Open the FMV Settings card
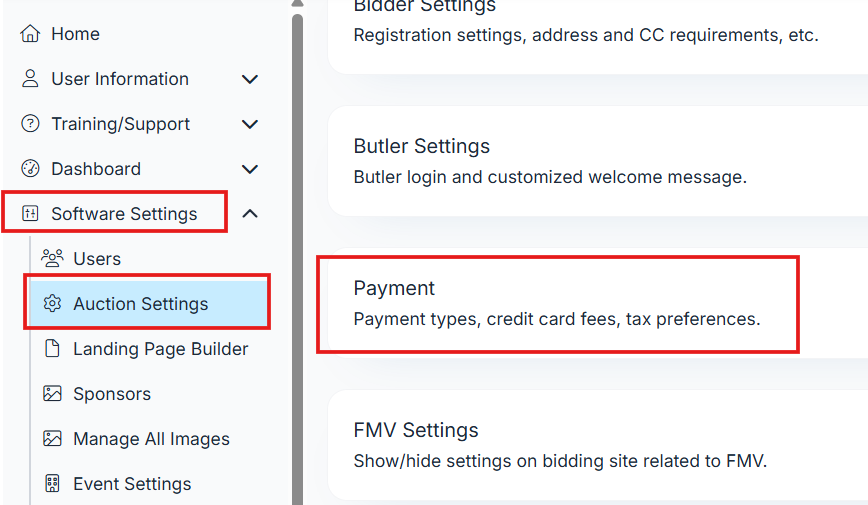The image size is (868, 505). click(x=560, y=445)
